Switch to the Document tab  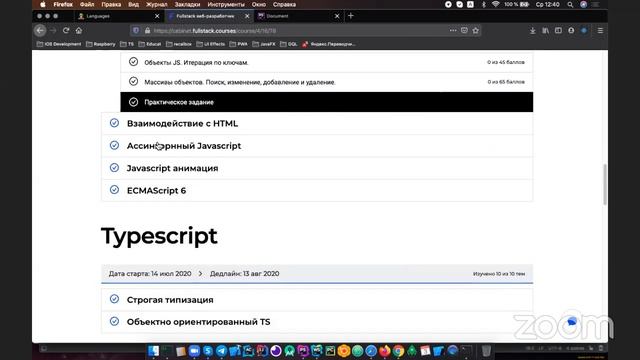click(298, 16)
